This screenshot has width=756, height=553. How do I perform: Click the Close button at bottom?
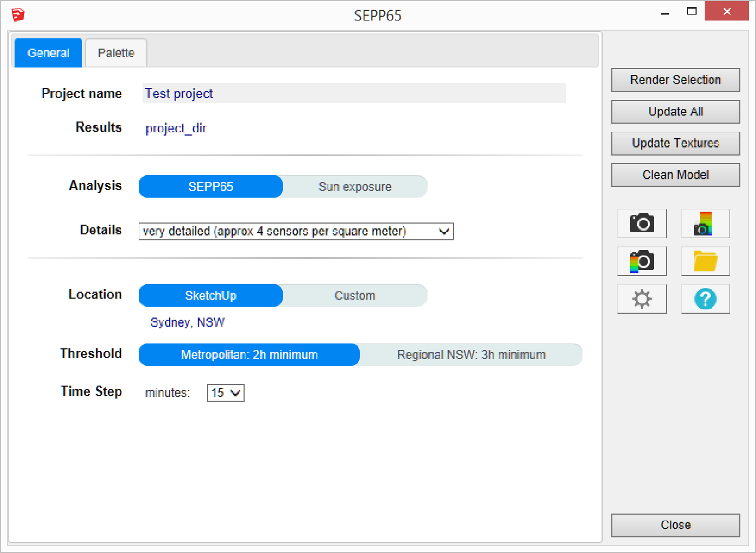click(x=676, y=525)
